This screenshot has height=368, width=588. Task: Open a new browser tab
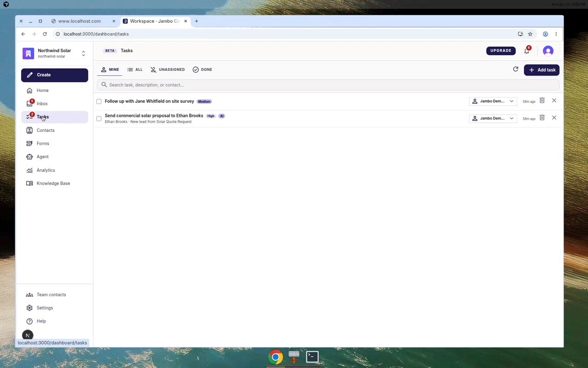[x=197, y=21]
